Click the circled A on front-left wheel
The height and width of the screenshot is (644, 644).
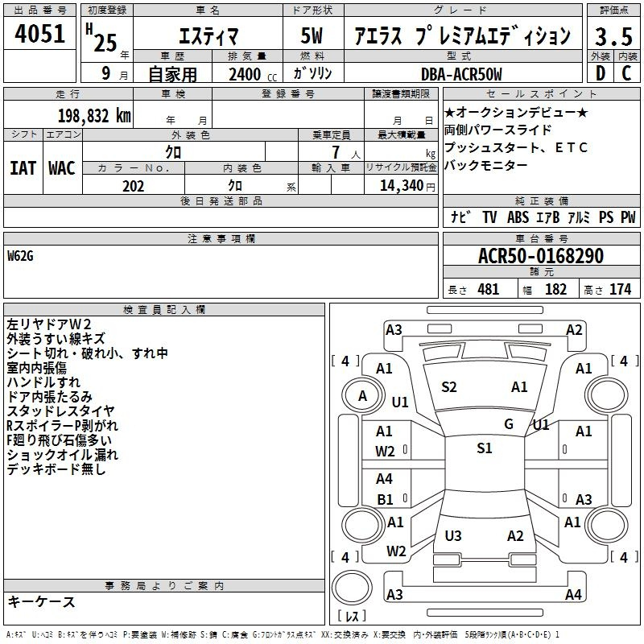pyautogui.click(x=362, y=395)
